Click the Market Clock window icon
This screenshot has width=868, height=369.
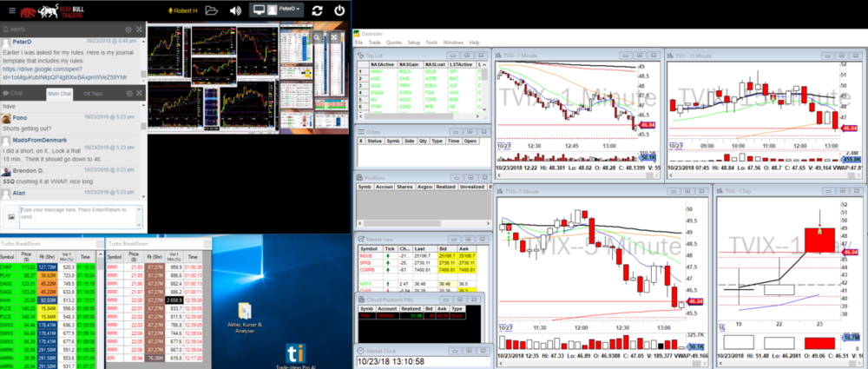361,351
